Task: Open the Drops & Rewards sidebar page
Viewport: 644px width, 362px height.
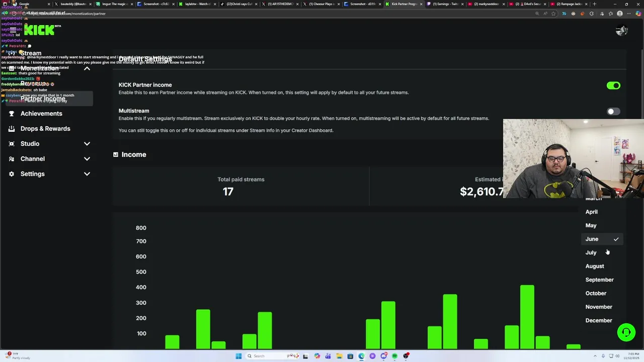Action: (x=45, y=129)
